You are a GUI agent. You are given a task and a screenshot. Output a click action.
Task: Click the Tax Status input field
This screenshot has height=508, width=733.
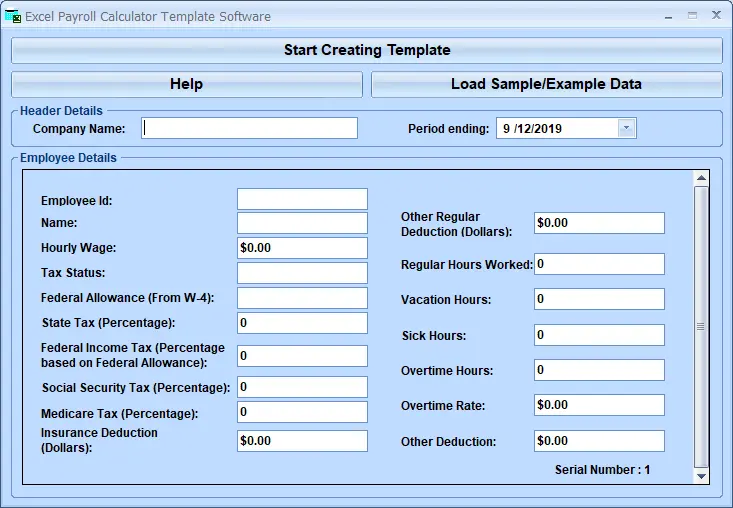[x=302, y=273]
